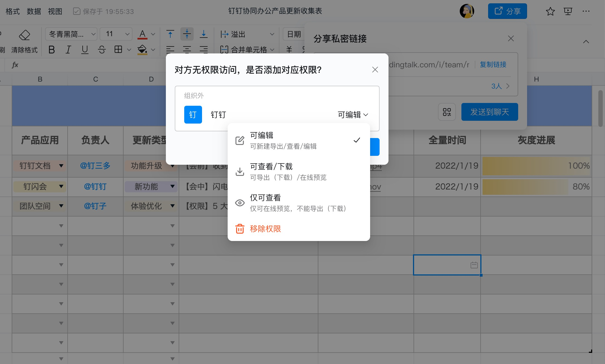Click the 合并单元格 merge cells icon
The image size is (605, 364).
(225, 50)
